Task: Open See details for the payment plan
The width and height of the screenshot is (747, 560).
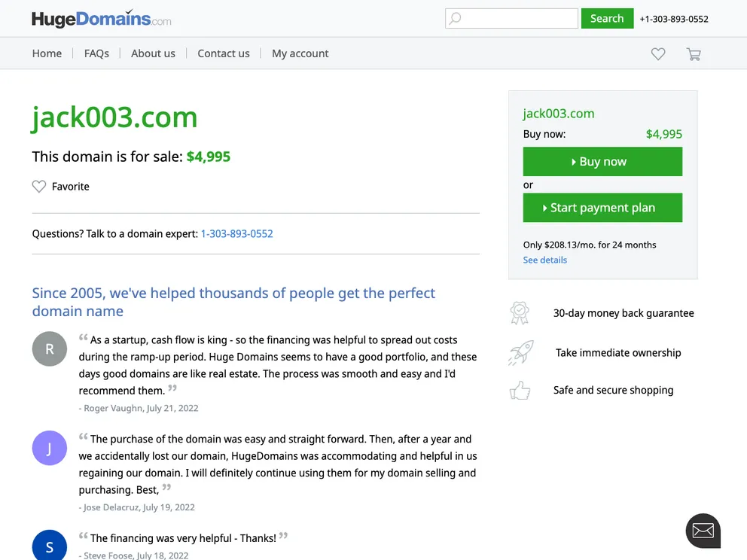Action: coord(544,260)
